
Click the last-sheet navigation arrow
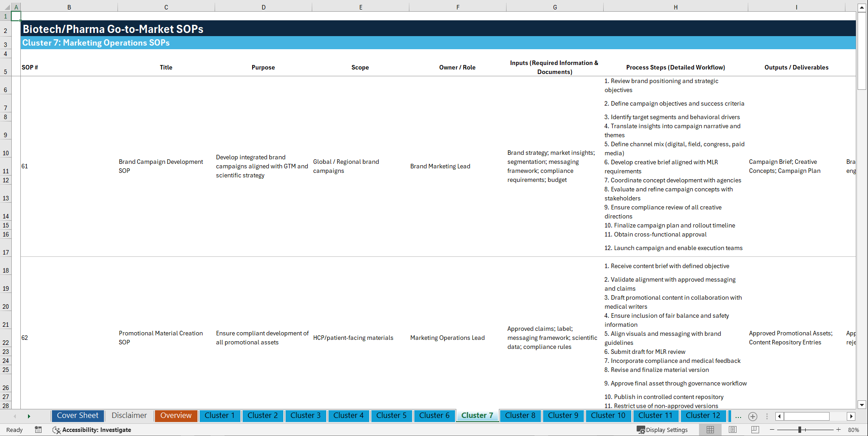tap(29, 416)
